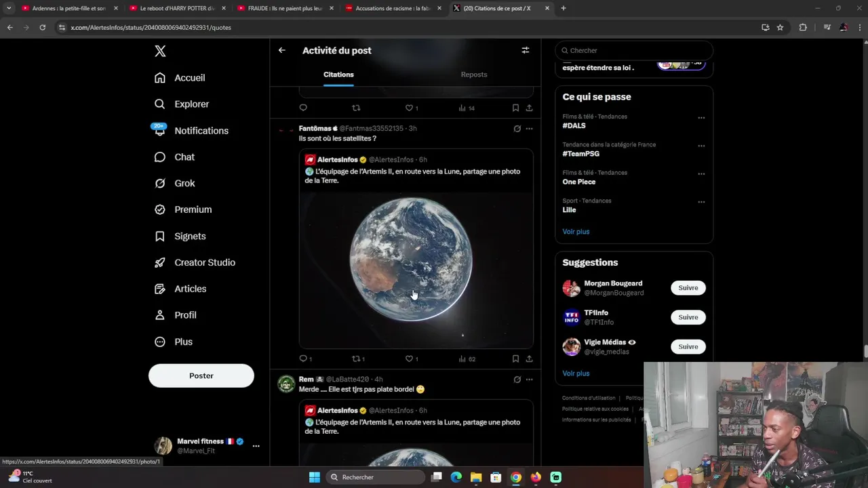Open Conditions d'utilisation footer link
Screen dimensions: 868x488
[589, 399]
